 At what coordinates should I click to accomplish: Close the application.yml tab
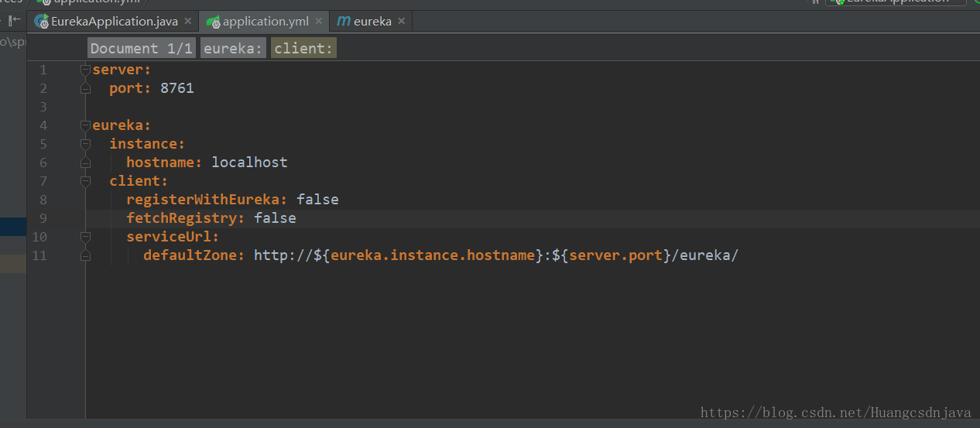point(318,22)
